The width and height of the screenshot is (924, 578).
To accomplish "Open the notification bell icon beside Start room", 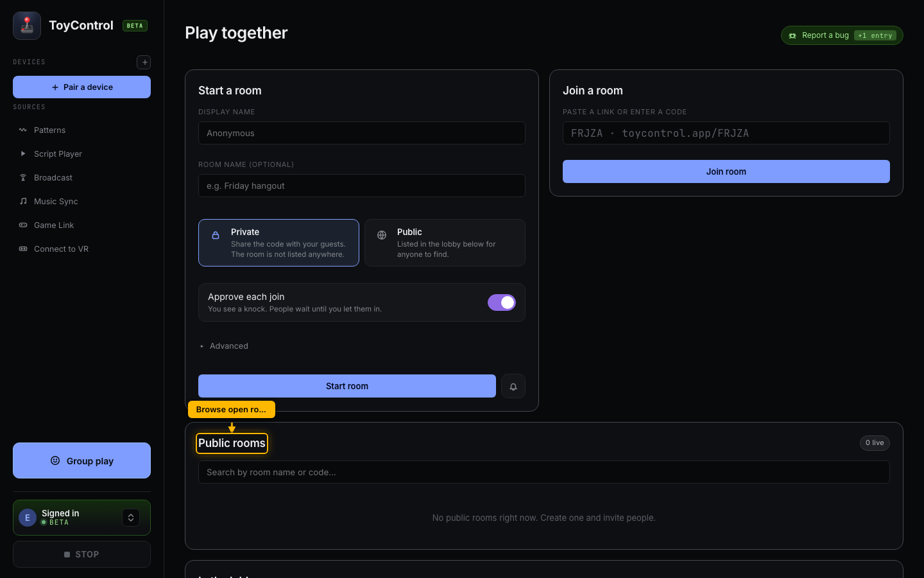I will (513, 386).
